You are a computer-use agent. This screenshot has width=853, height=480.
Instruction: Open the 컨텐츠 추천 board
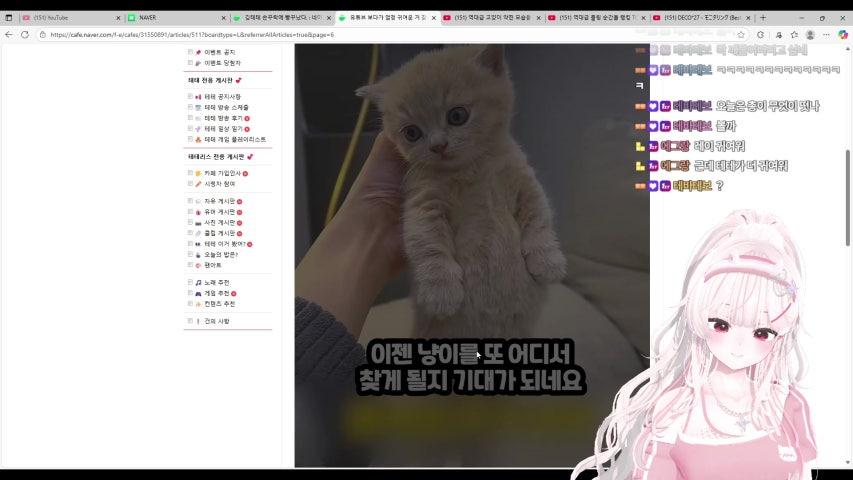coord(219,304)
